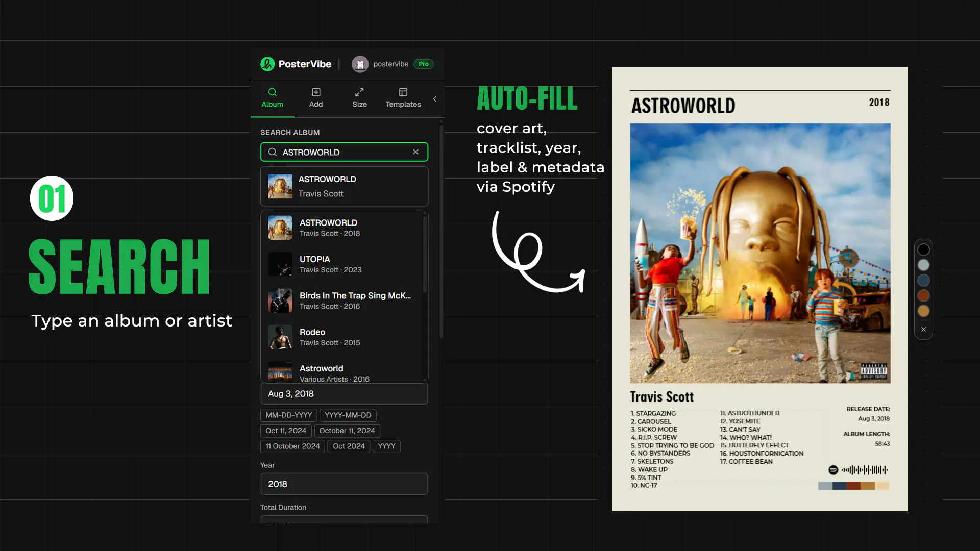Click the Spotify code on the poster

click(858, 470)
